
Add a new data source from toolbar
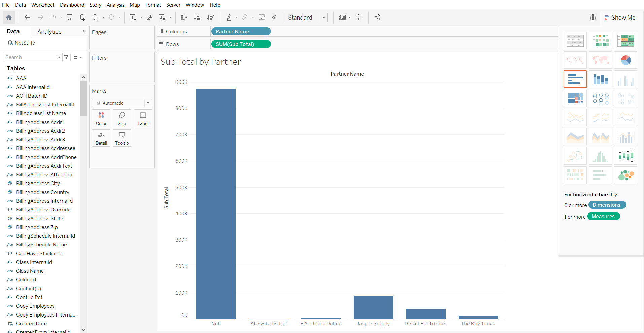pos(82,18)
